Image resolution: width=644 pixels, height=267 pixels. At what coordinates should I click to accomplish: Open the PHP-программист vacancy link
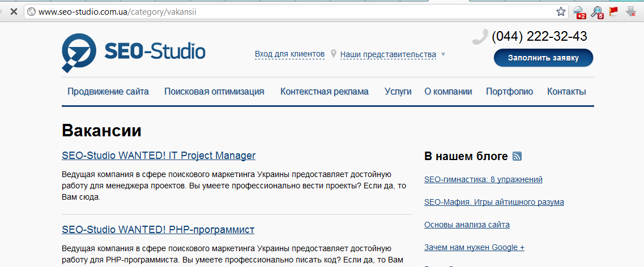click(x=158, y=230)
